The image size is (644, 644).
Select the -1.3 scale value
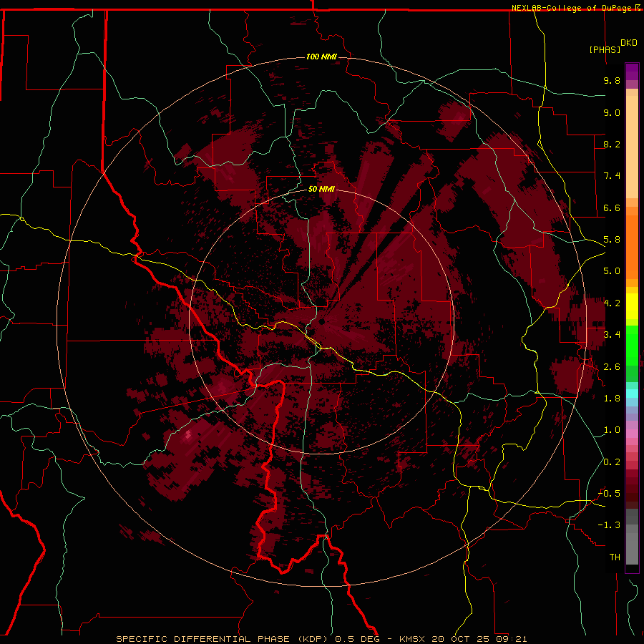(x=609, y=525)
